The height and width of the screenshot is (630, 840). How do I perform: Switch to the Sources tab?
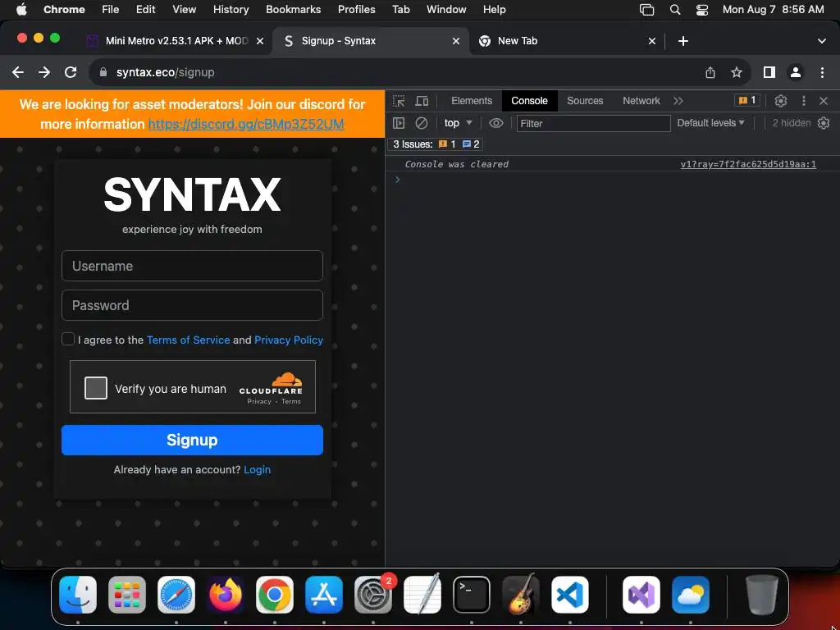tap(585, 101)
